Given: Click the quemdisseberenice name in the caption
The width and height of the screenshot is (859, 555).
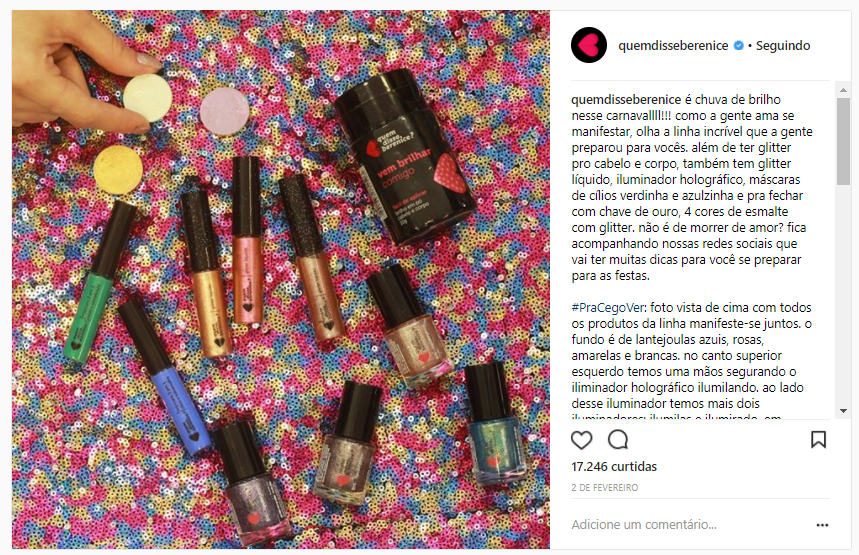Looking at the screenshot, I should 626,100.
